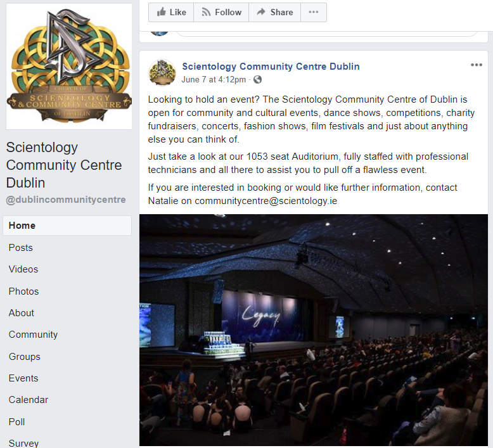
Task: Open the Calendar sidebar item
Action: pos(29,400)
